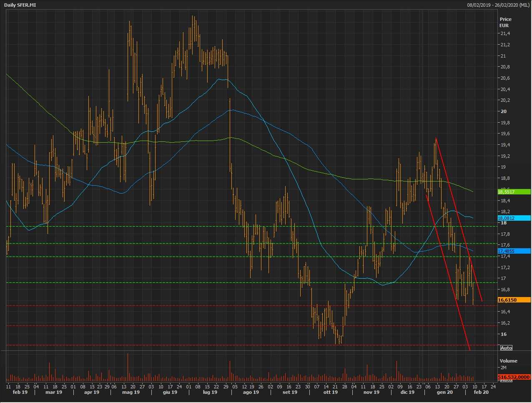
Task: Select the red 516.532,0000 volume value tag
Action: [514, 377]
